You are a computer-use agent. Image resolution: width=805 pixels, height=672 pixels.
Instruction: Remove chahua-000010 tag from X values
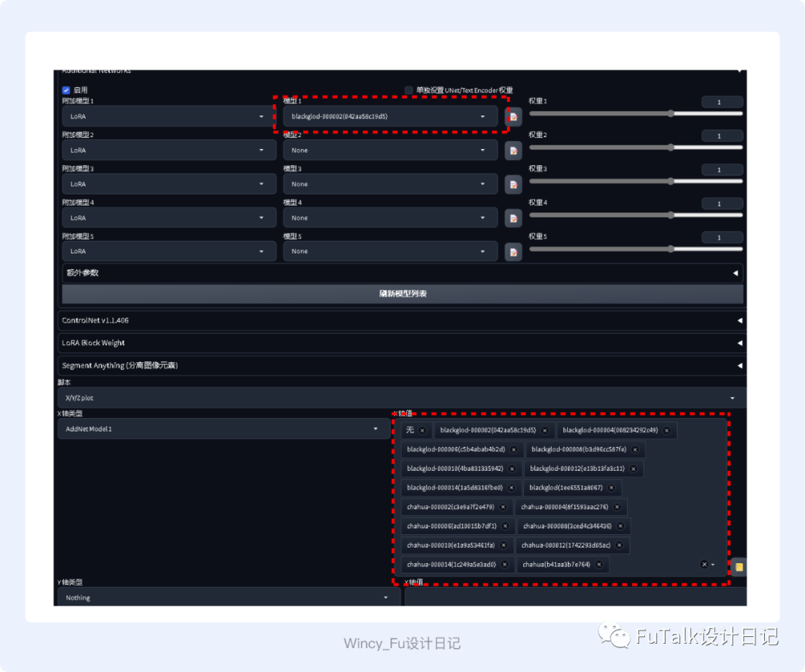[x=504, y=545]
